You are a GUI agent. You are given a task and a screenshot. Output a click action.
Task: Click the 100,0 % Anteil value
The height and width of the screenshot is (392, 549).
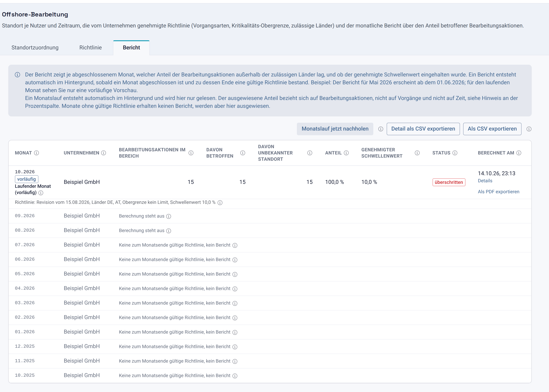pos(334,182)
